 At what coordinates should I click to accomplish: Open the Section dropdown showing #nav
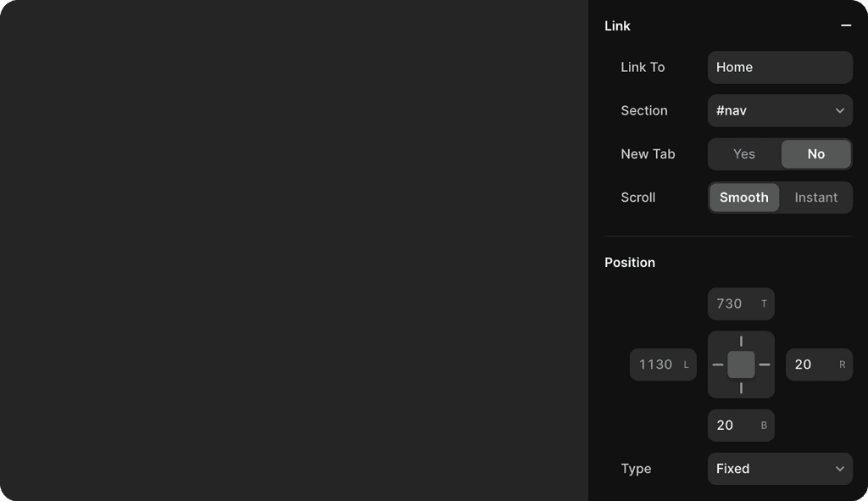(x=779, y=110)
